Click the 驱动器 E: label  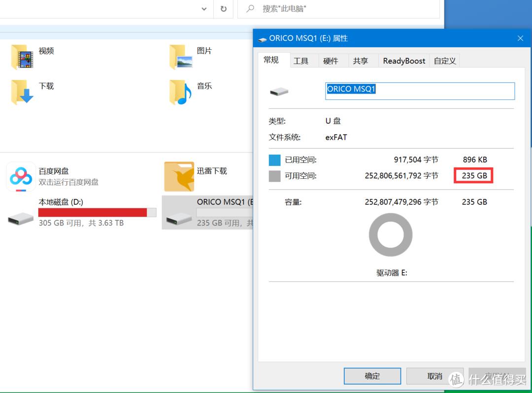point(392,273)
